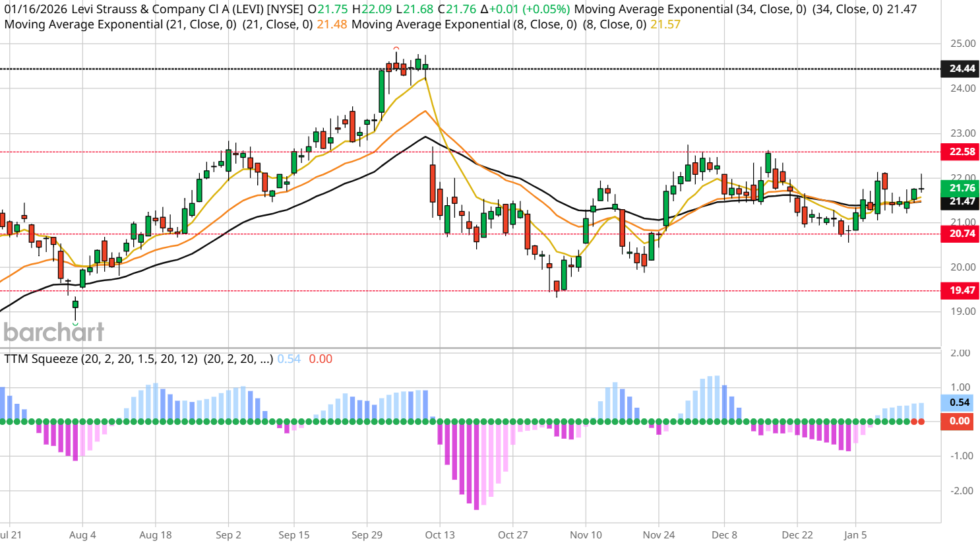The height and width of the screenshot is (545, 980).
Task: Click the 23.00 price-axis tick
Action: (963, 133)
